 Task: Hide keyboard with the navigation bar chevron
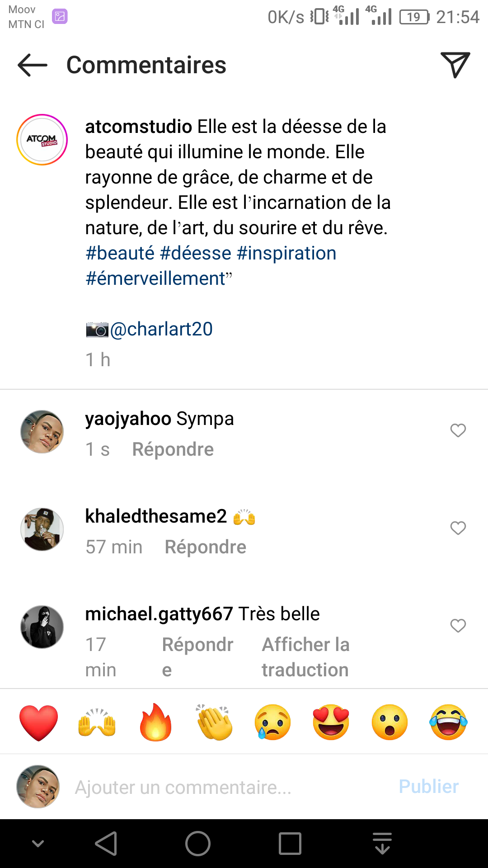tap(38, 844)
